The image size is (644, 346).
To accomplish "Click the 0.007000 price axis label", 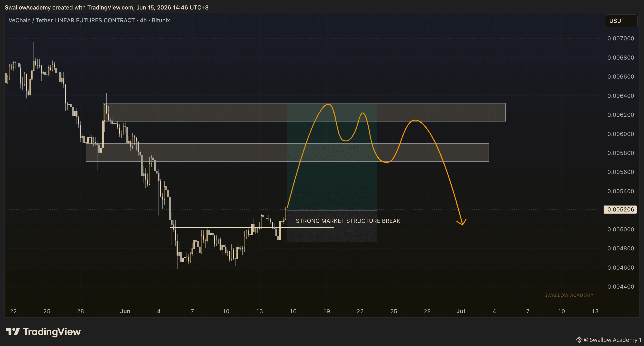I will pos(621,38).
